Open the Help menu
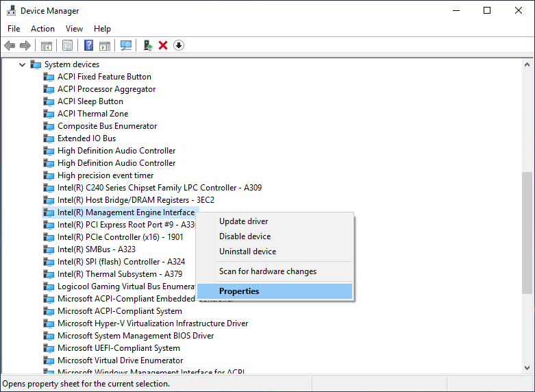 click(102, 29)
